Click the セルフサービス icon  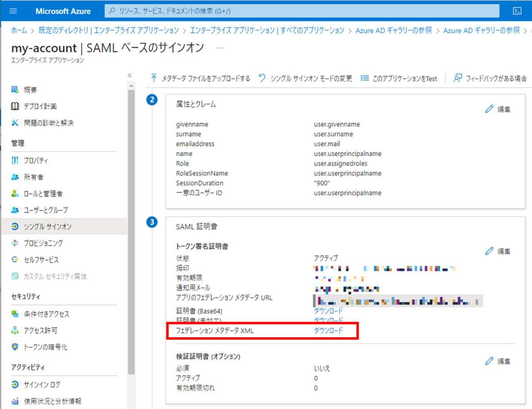(15, 260)
